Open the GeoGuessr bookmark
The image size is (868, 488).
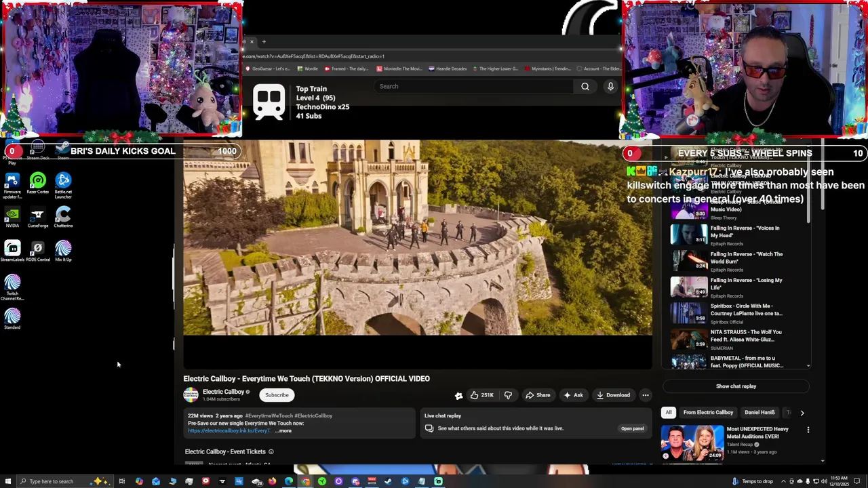point(268,68)
